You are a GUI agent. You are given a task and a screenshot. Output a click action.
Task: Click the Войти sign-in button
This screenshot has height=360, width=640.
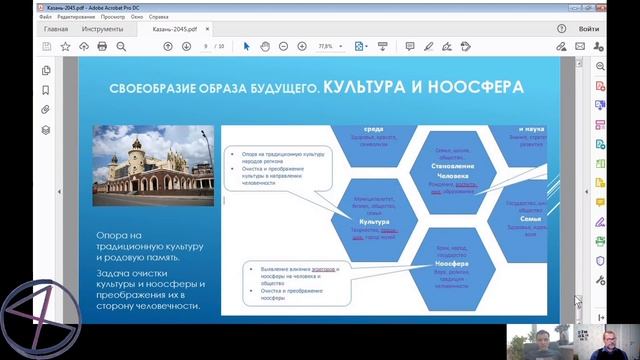click(589, 29)
